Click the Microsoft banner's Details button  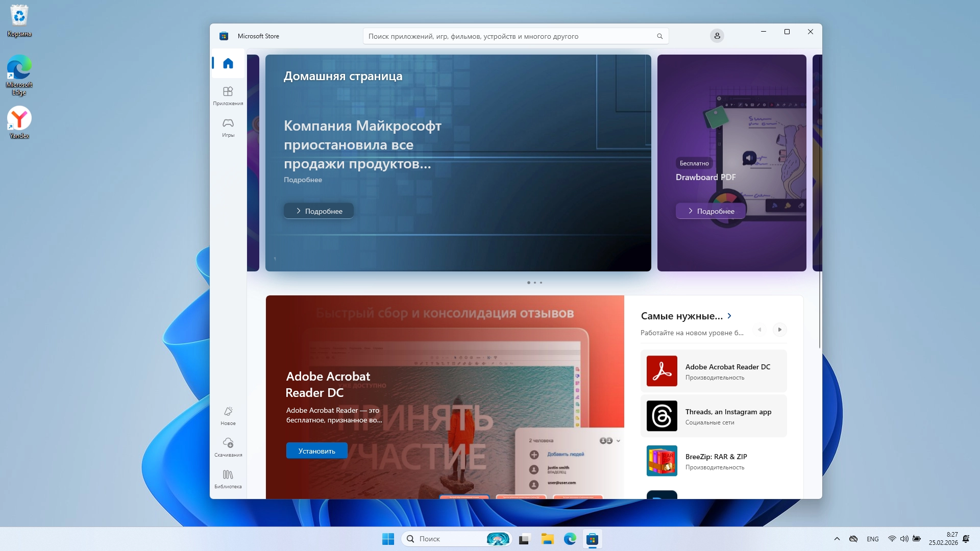coord(318,211)
